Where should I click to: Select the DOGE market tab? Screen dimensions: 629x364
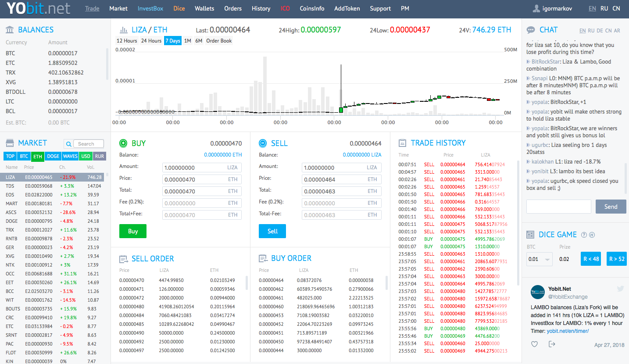pyautogui.click(x=53, y=156)
